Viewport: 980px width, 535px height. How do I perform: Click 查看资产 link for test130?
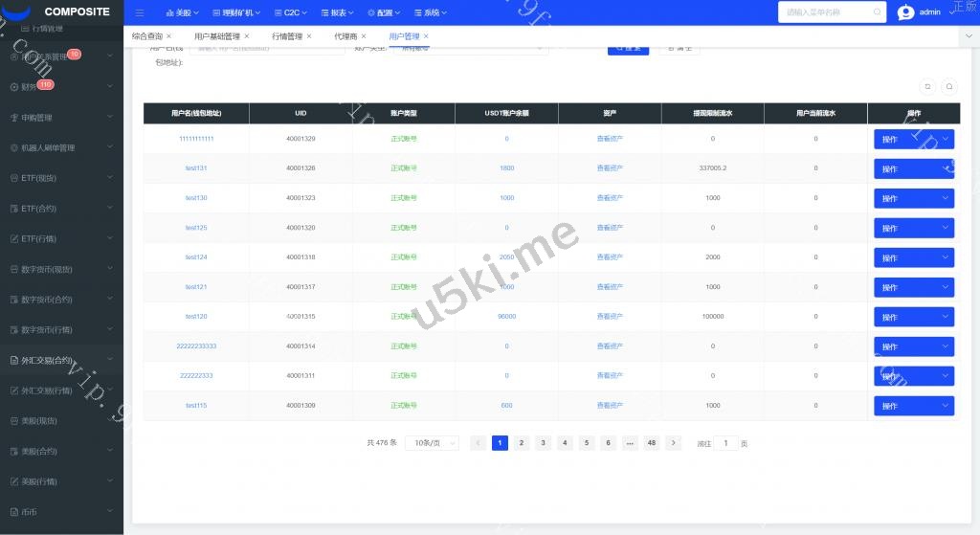click(x=610, y=198)
